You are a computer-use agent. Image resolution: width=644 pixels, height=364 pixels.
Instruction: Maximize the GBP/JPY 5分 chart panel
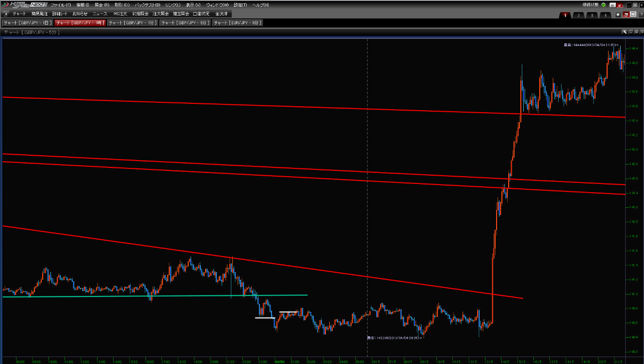pyautogui.click(x=636, y=32)
